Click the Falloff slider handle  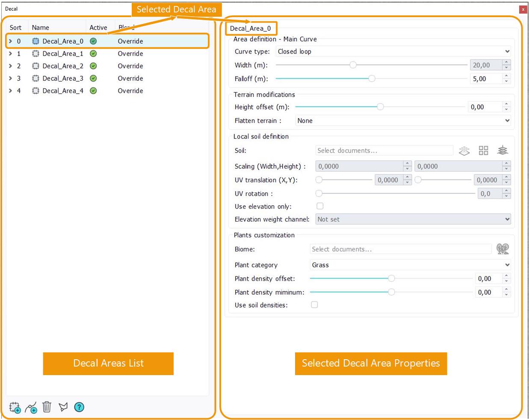[x=372, y=79]
